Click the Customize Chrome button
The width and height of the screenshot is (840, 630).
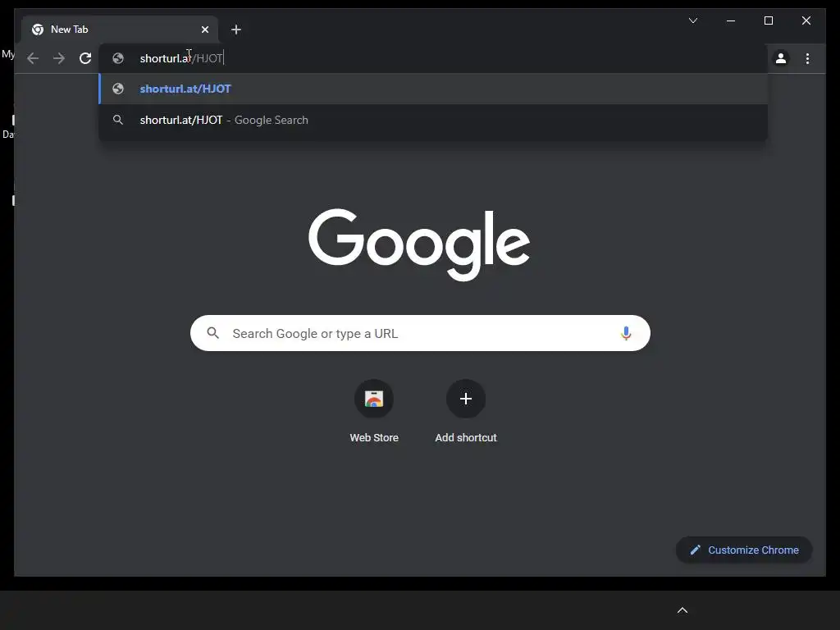click(x=744, y=550)
